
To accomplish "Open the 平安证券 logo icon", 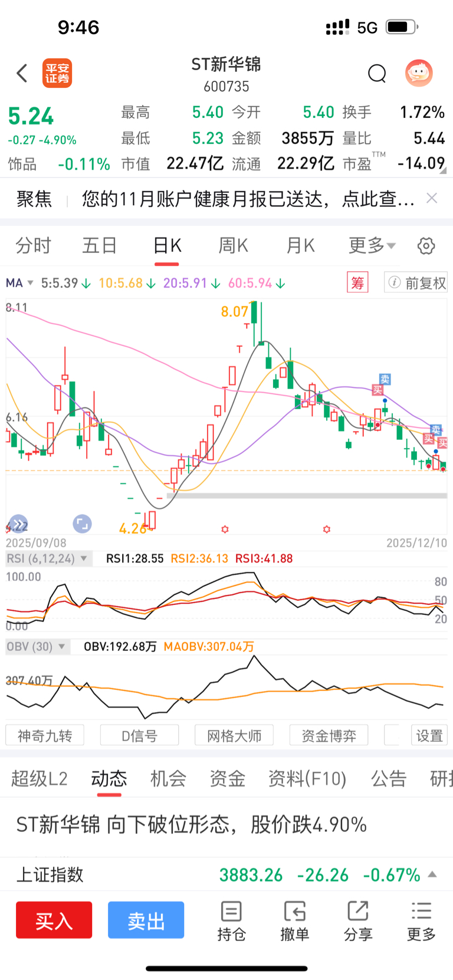I will point(57,73).
